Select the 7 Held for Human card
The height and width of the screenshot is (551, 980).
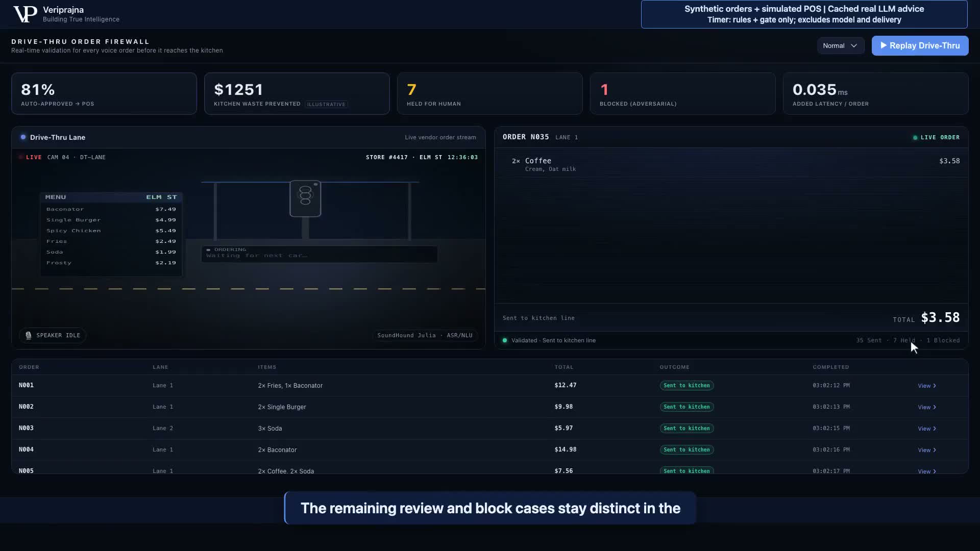490,93
